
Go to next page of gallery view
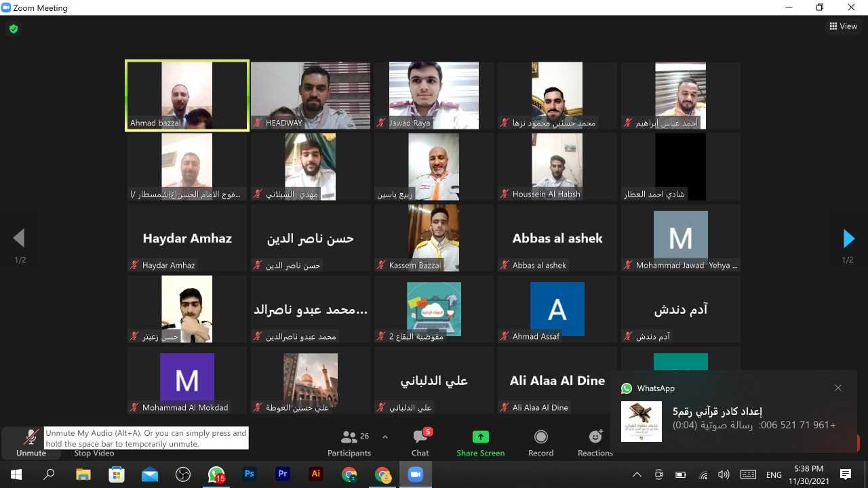[848, 239]
